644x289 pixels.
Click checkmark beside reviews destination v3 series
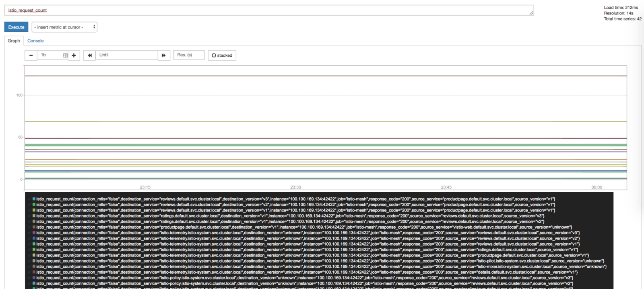(30, 199)
